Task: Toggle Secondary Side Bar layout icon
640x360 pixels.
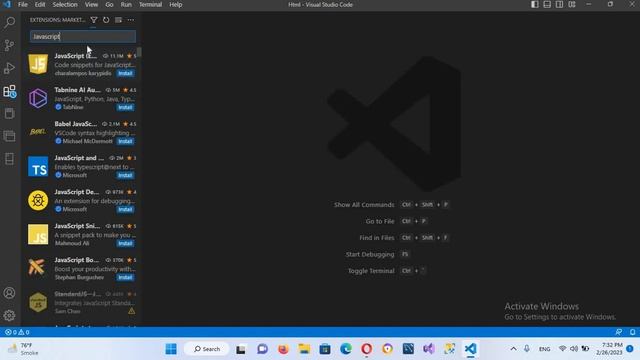Action: 559,4
